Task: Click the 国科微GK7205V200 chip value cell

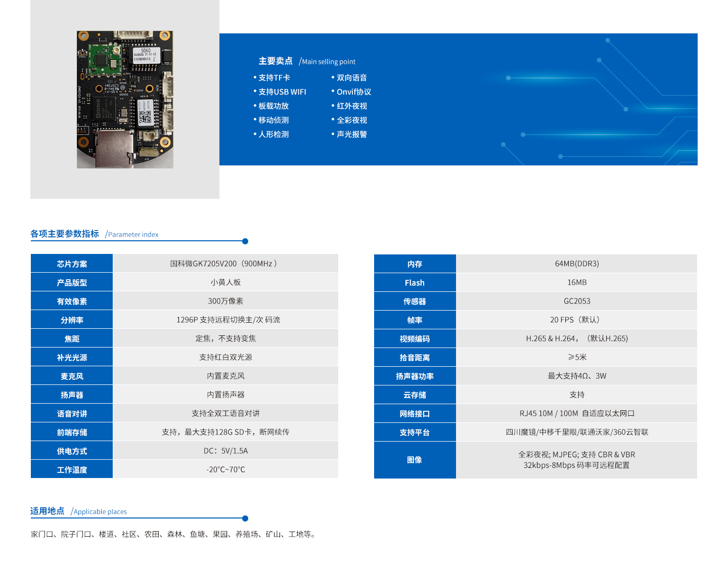Action: pos(225,264)
